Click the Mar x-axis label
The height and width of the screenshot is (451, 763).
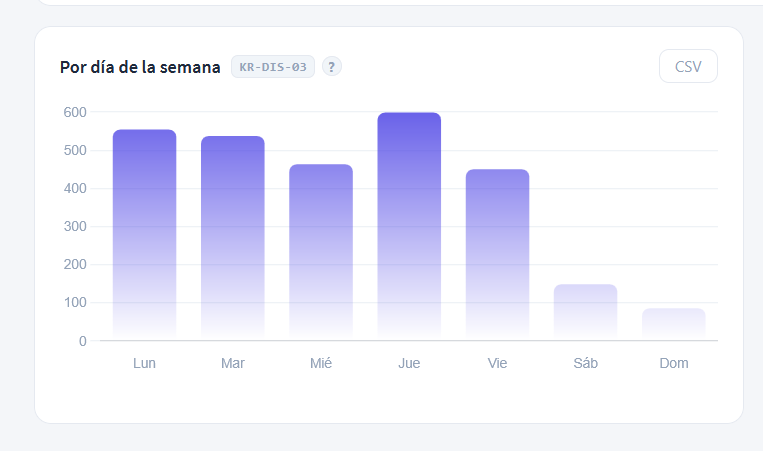(233, 363)
